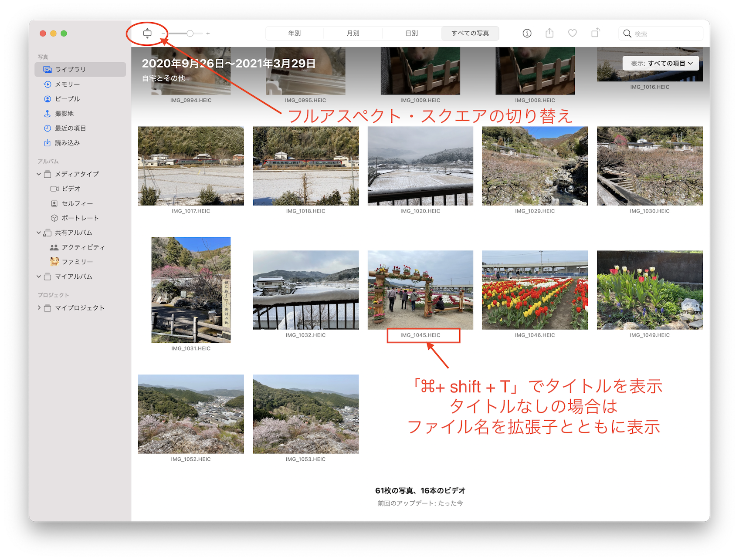Click the Info (i) toolbar icon
Viewport: 739px width, 560px height.
[x=527, y=33]
